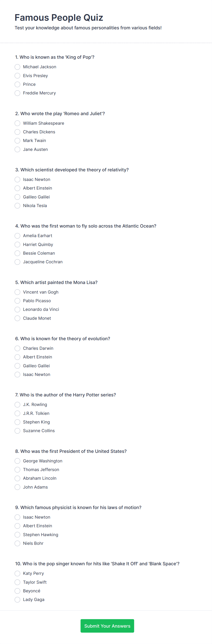Choose Nikola Tesla radio button
This screenshot has width=212, height=644.
17,205
